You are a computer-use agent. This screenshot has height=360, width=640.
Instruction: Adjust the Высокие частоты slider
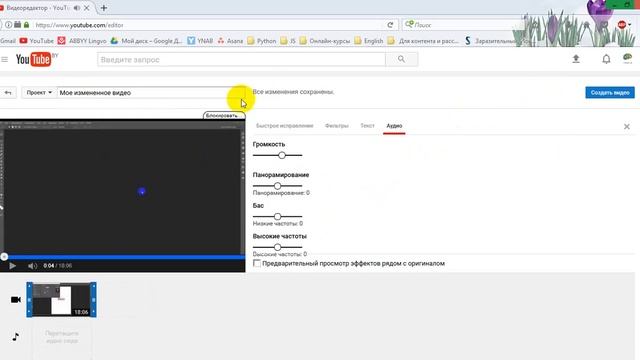pyautogui.click(x=278, y=247)
